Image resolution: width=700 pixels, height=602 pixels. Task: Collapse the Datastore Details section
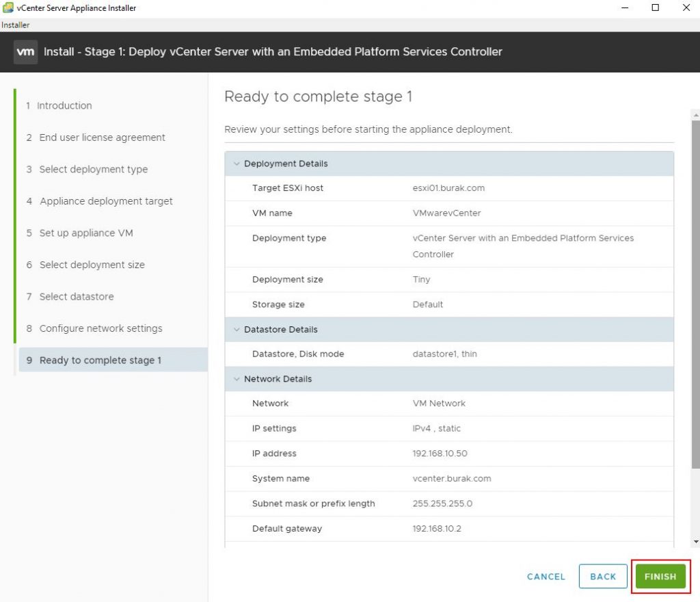[237, 330]
